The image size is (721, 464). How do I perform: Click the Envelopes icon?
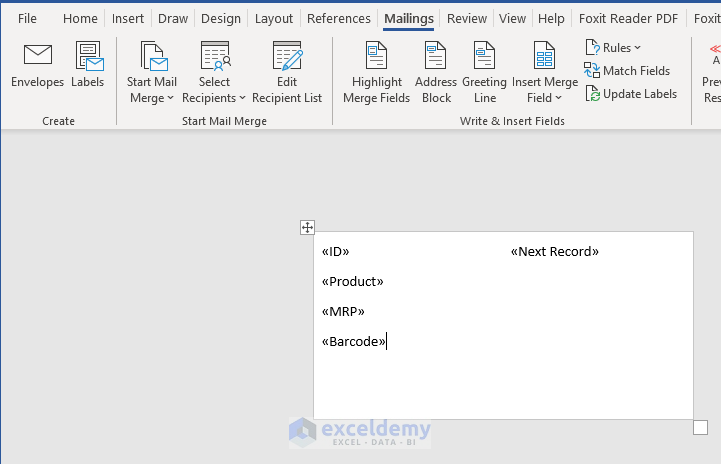37,56
